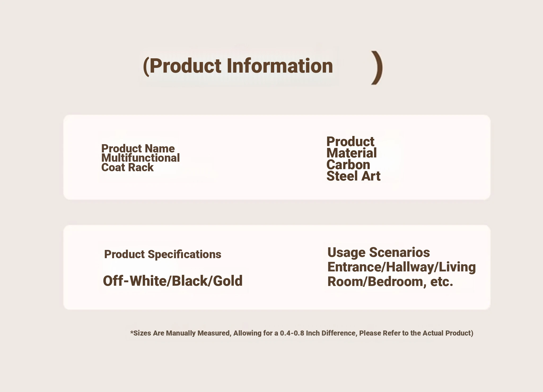Select the Product Material label
This screenshot has height=392, width=543.
pos(352,147)
